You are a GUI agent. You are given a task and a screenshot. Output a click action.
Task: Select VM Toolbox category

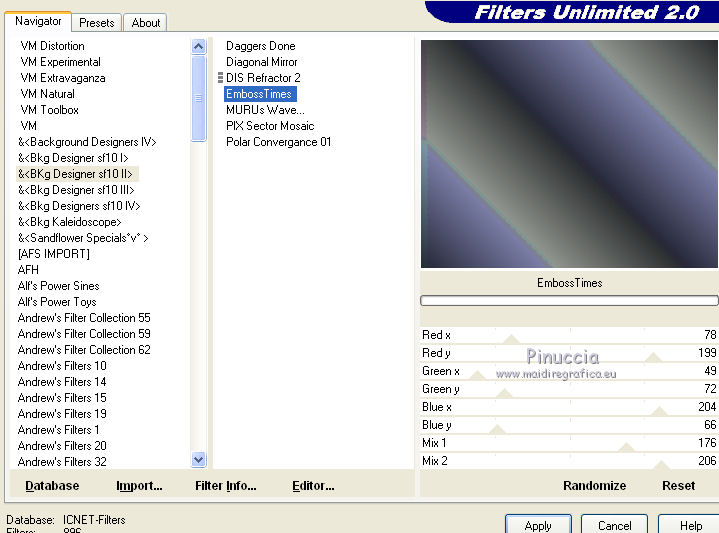click(50, 110)
